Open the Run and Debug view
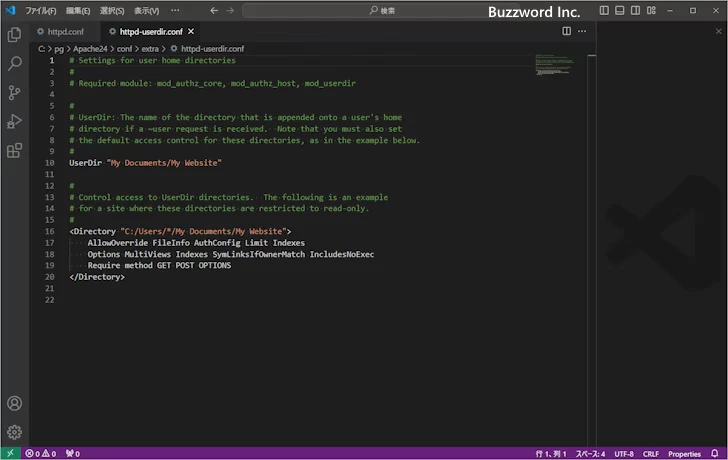728x460 pixels. pos(14,121)
